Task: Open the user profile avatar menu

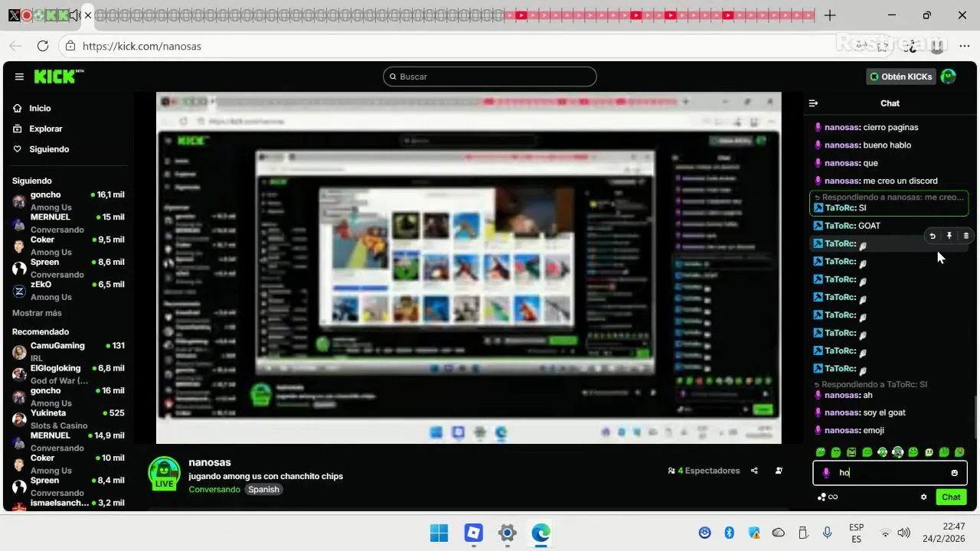Action: [x=949, y=77]
